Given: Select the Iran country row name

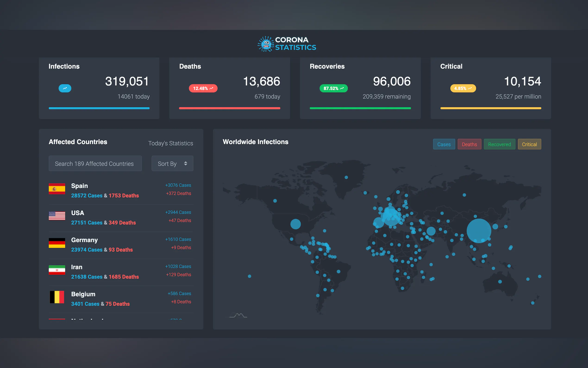Looking at the screenshot, I should click(x=77, y=267).
